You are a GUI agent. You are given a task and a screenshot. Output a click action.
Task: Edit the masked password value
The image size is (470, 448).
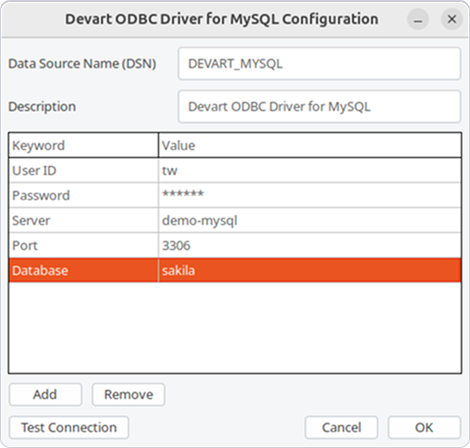(310, 195)
